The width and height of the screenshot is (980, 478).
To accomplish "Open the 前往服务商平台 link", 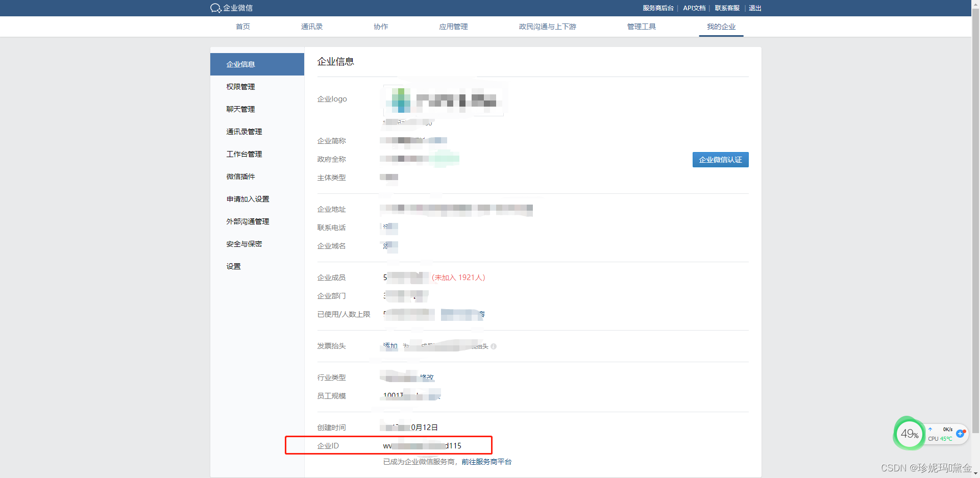I will 486,462.
